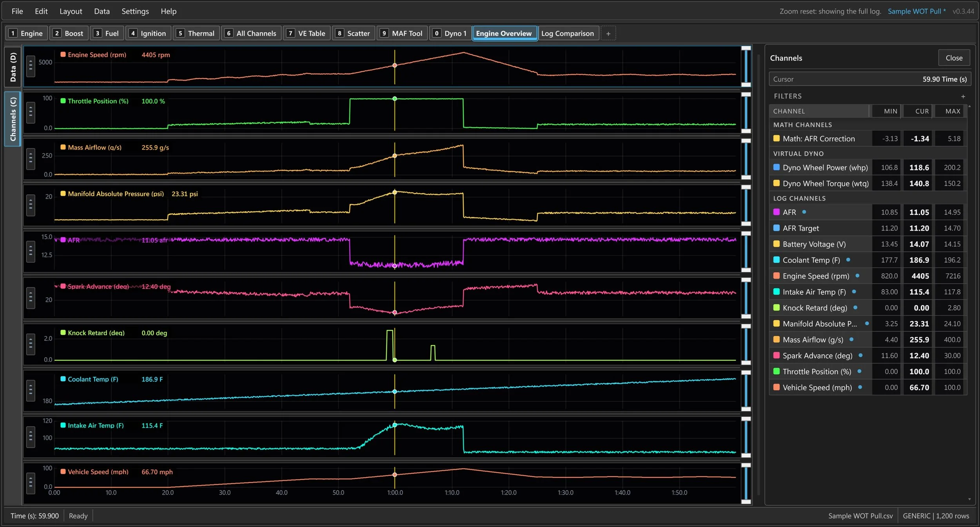Open the Throttle Position plot options handle

pyautogui.click(x=31, y=113)
